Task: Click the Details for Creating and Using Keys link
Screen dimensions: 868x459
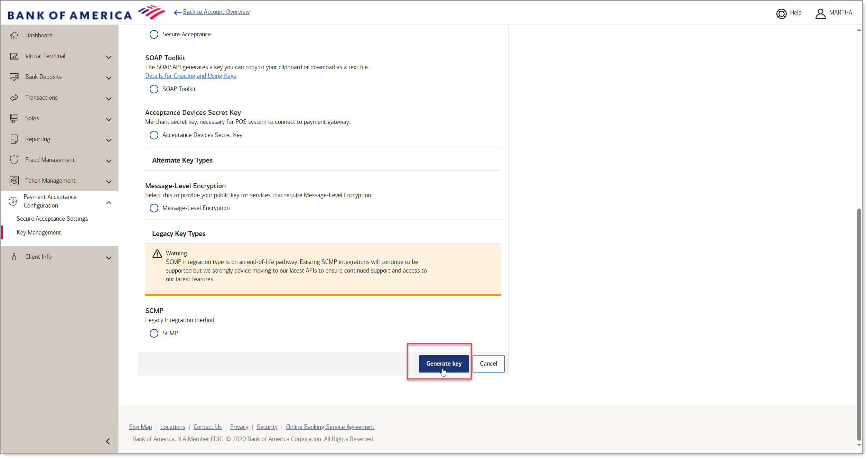Action: (191, 75)
